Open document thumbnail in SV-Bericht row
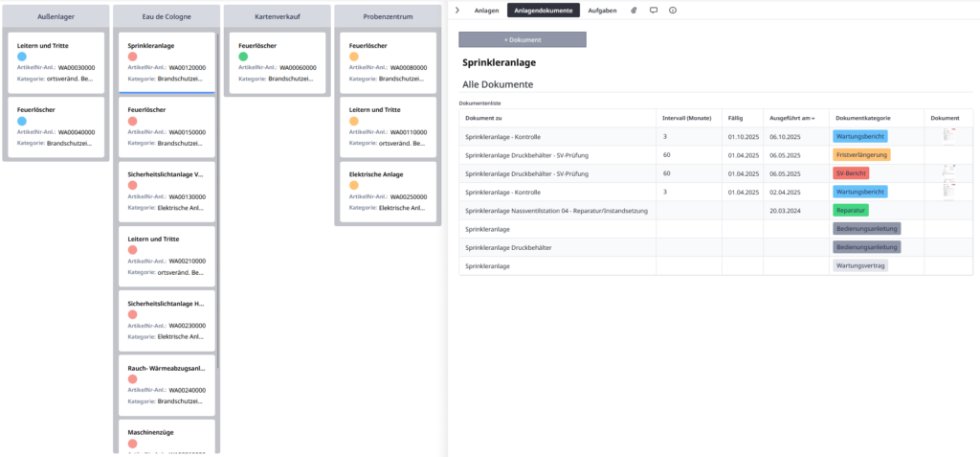Viewport: 980px width, 457px height. tap(948, 173)
